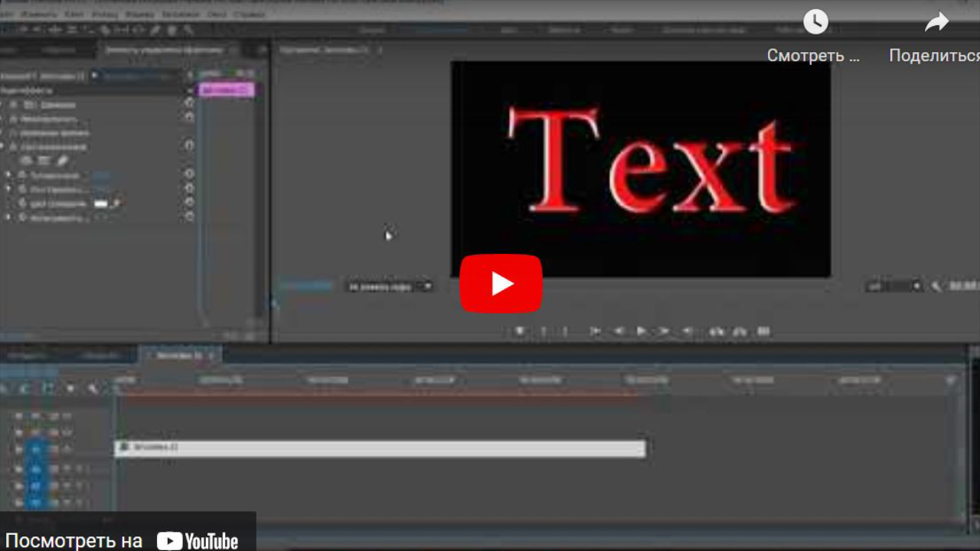980x551 pixels.
Task: Export frame with the camera icon
Action: 763,331
